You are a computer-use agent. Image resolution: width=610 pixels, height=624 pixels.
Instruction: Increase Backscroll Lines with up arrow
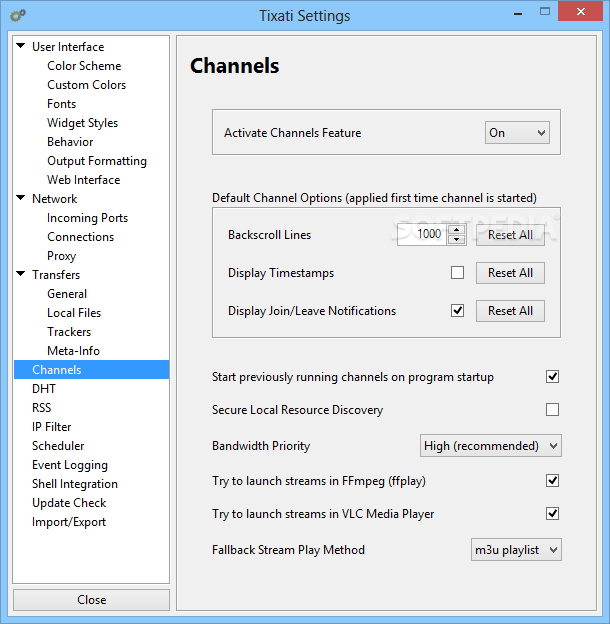point(456,230)
